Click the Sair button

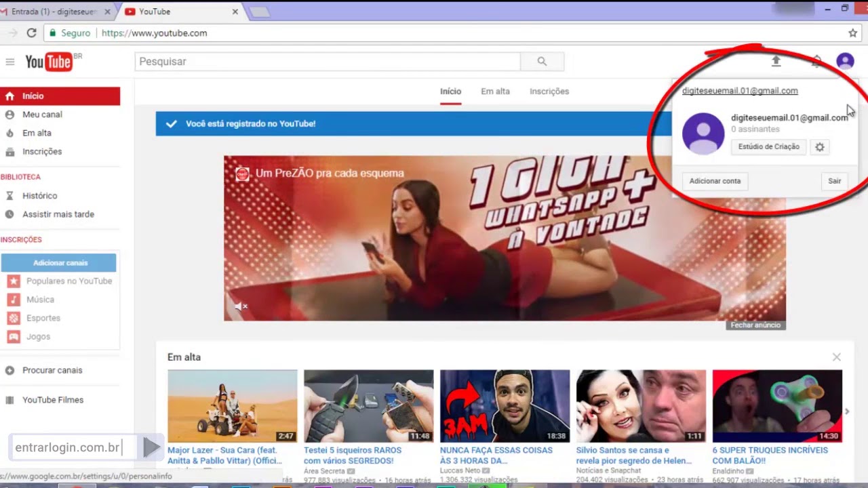(834, 181)
